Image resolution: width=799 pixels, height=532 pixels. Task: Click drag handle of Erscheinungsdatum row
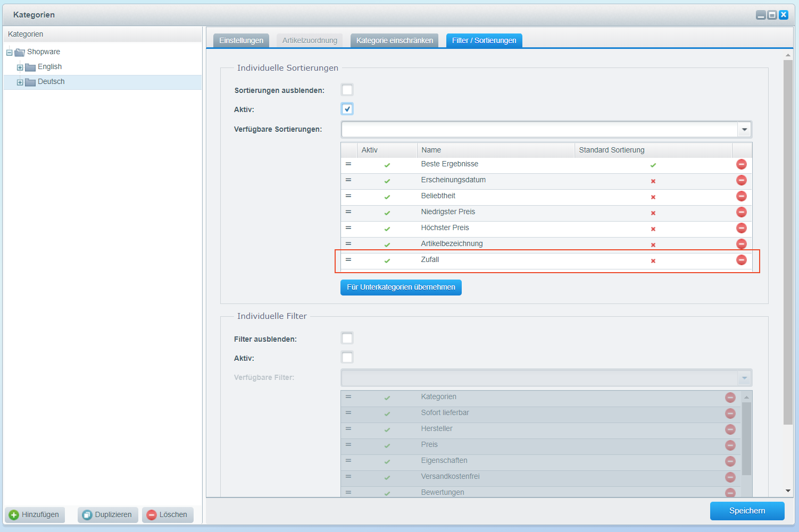348,180
